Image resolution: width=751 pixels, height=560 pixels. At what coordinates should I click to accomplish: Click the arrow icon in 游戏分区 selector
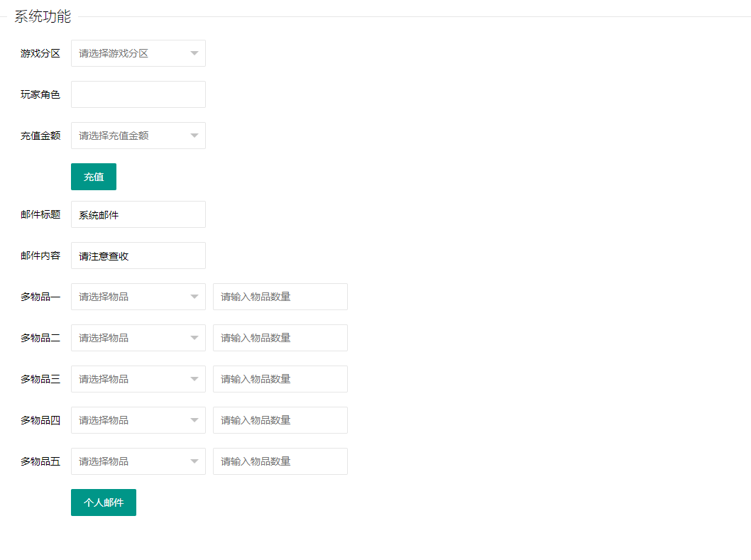point(194,53)
